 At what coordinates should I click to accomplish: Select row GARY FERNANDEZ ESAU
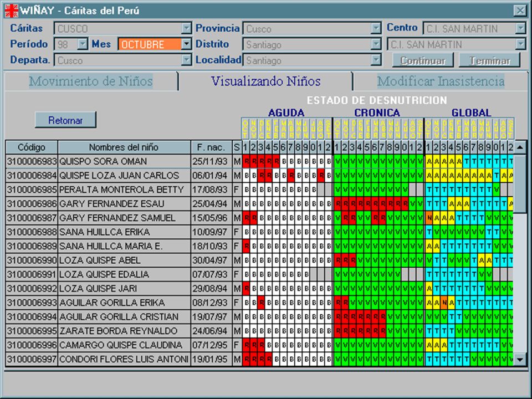click(259, 203)
